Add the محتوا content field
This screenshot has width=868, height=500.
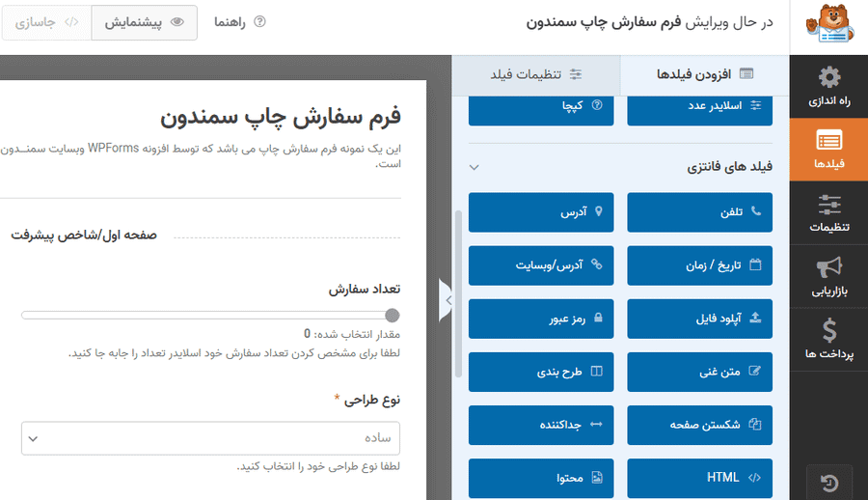[541, 479]
